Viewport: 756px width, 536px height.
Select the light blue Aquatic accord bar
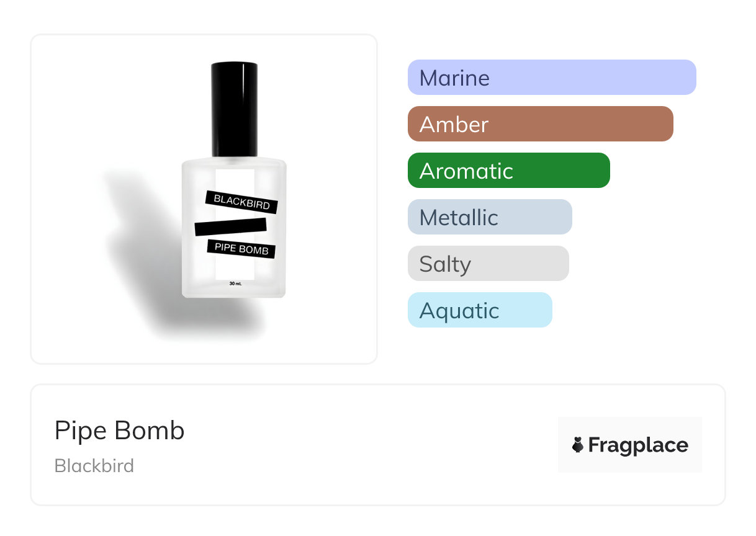[x=479, y=310]
